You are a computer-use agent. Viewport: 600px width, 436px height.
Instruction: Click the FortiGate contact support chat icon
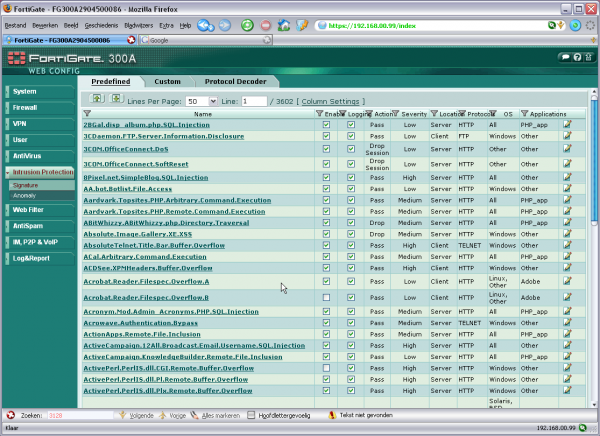click(565, 57)
